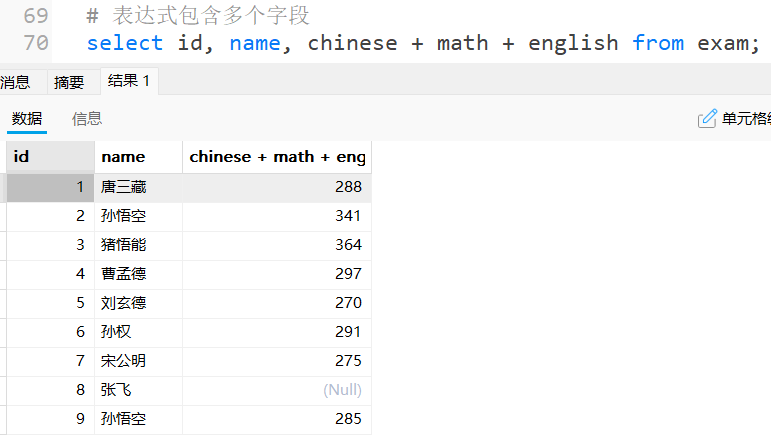This screenshot has height=440, width=771.
Task: Select the total cell 291
Action: [x=277, y=332]
